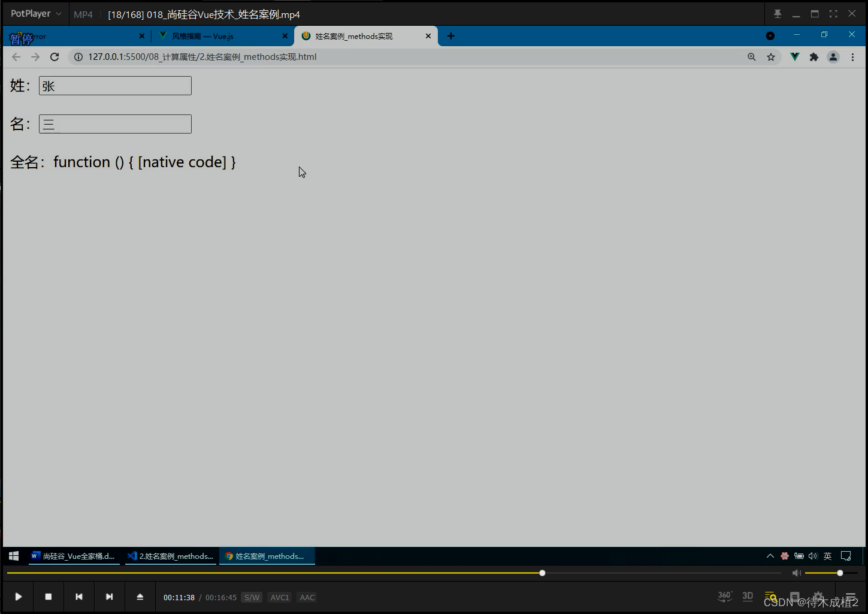Viewport: 868px width, 614px height.
Task: Click the address bar URL
Action: [202, 57]
